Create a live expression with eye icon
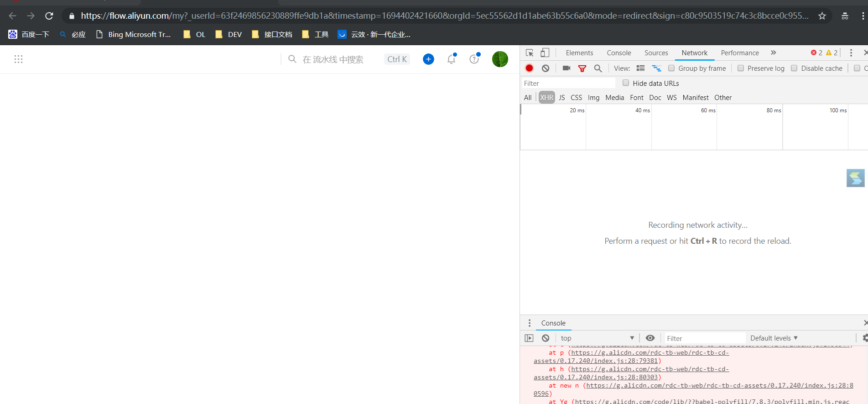Screen dimensions: 868x404 650,338
